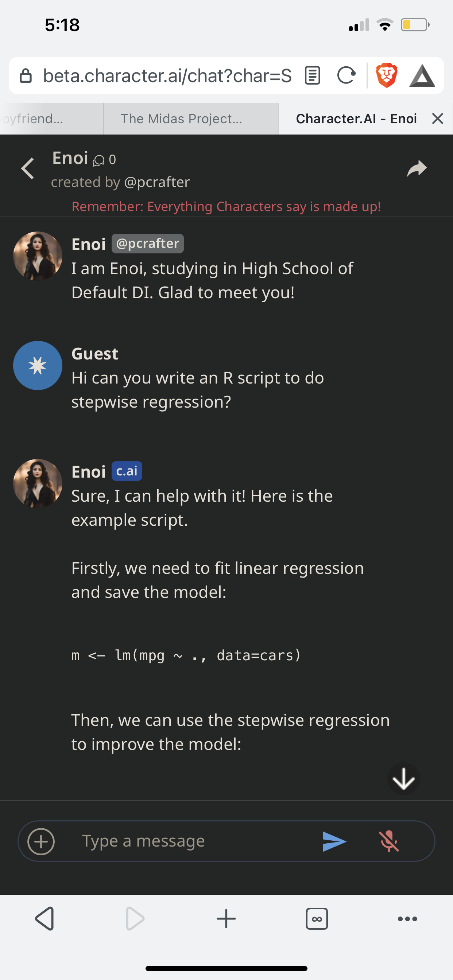The width and height of the screenshot is (453, 980).
Task: Add attachment with plus circle icon
Action: tap(41, 841)
